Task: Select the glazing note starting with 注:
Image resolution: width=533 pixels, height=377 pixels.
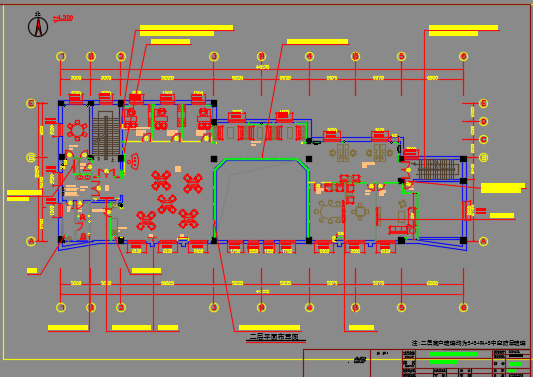Action: [x=469, y=343]
